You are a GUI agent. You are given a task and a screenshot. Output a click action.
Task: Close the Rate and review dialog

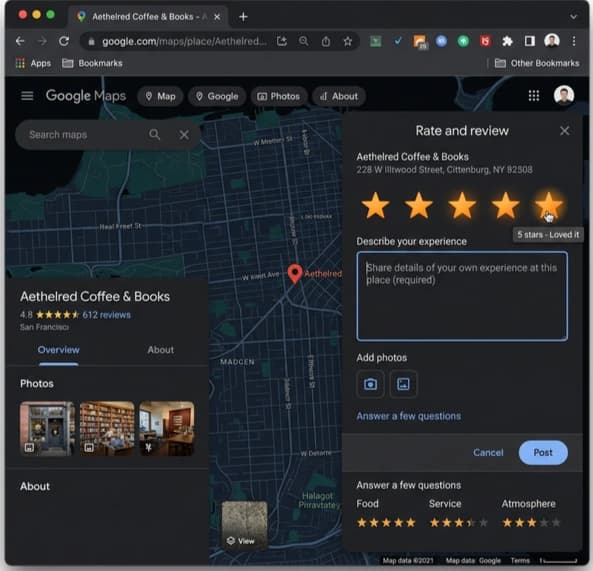click(564, 131)
